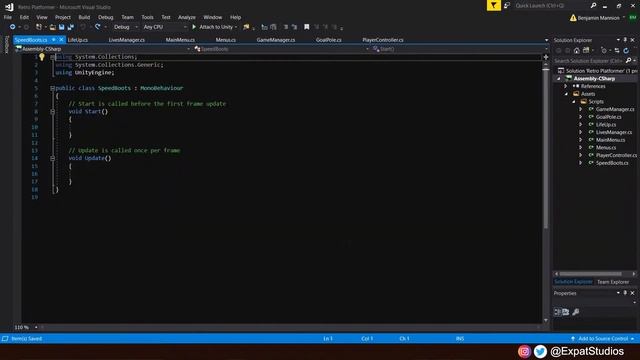
Task: Open the File menu
Action: [x=8, y=17]
